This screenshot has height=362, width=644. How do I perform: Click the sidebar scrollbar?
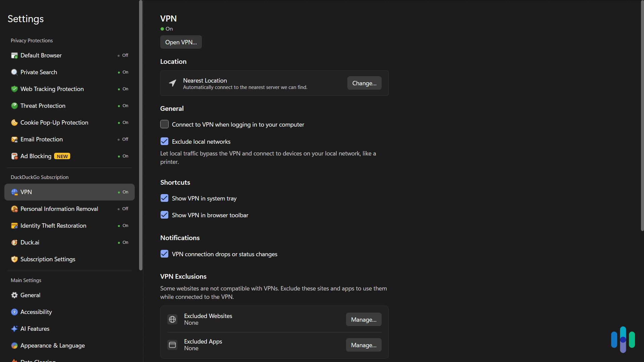click(141, 135)
